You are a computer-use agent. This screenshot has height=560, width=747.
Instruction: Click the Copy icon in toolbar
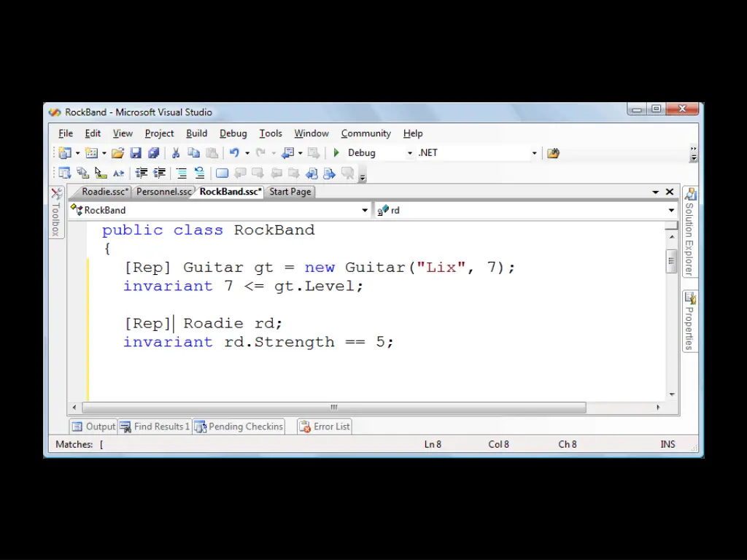click(193, 153)
